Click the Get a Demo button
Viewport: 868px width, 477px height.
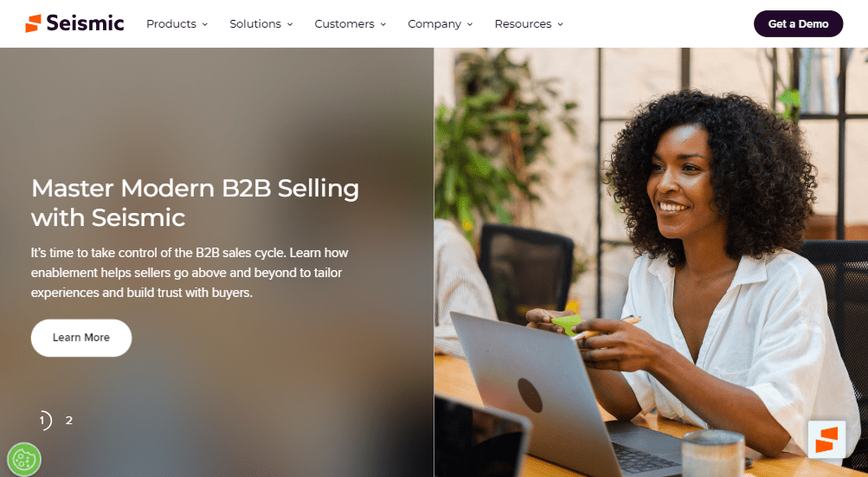(798, 24)
